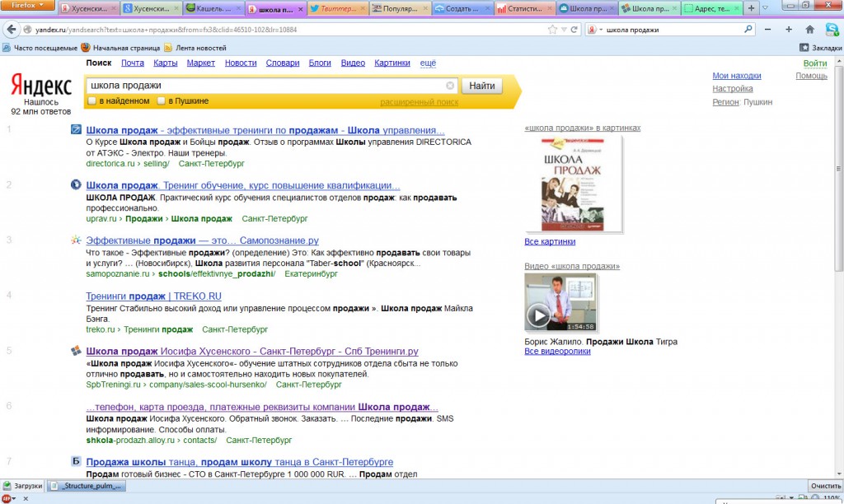844x504 pixels.
Task: Expand the 'ещё' services menu
Action: [428, 63]
